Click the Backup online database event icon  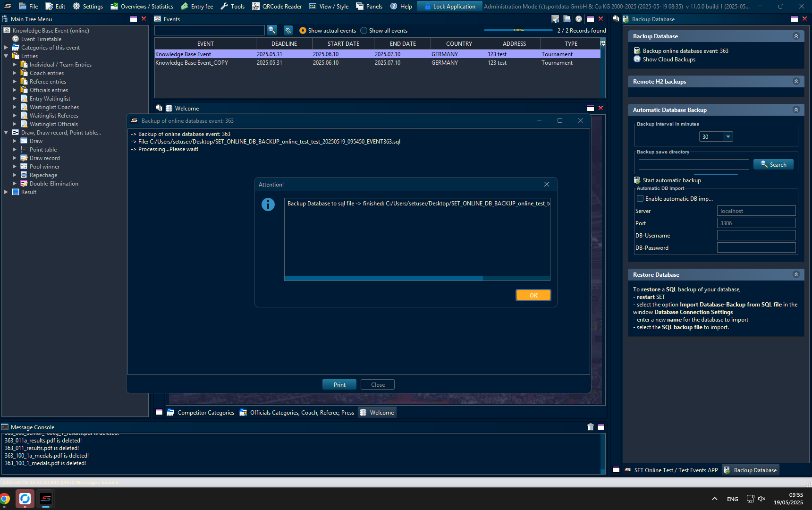[637, 51]
